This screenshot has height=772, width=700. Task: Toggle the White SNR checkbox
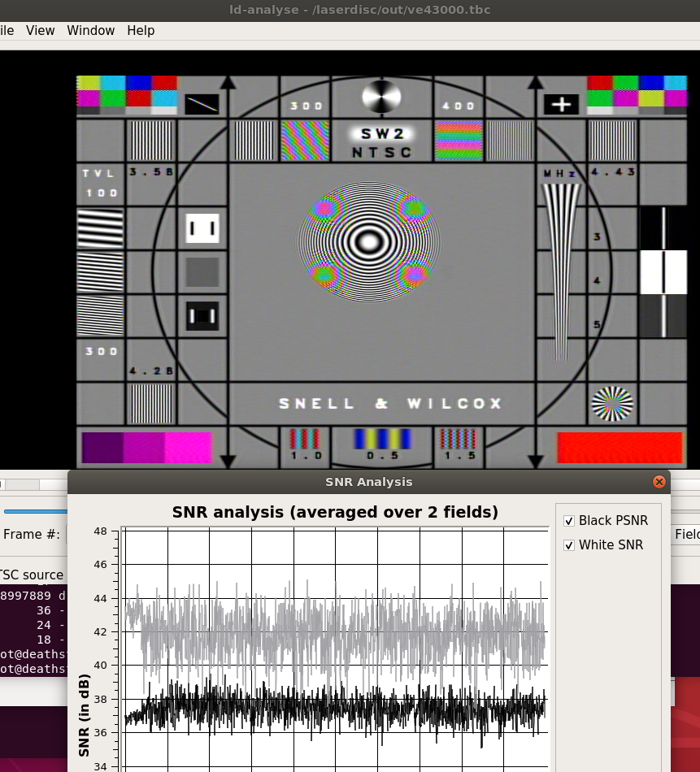tap(569, 544)
